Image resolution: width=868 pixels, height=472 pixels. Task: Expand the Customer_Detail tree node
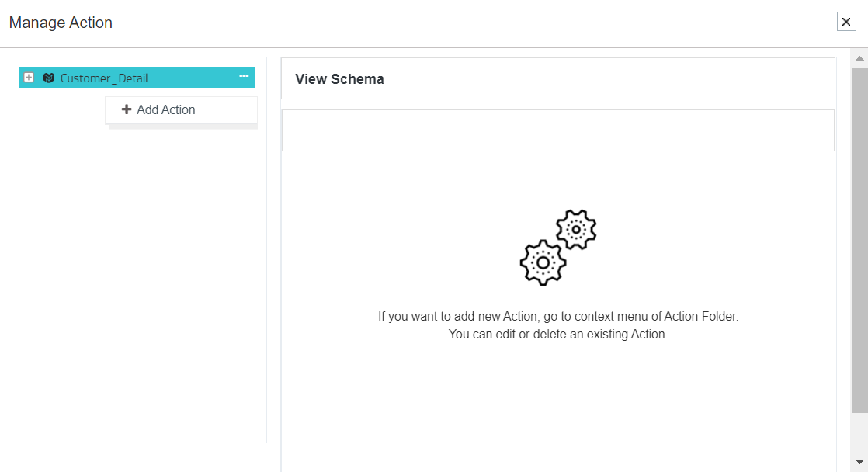pos(29,78)
